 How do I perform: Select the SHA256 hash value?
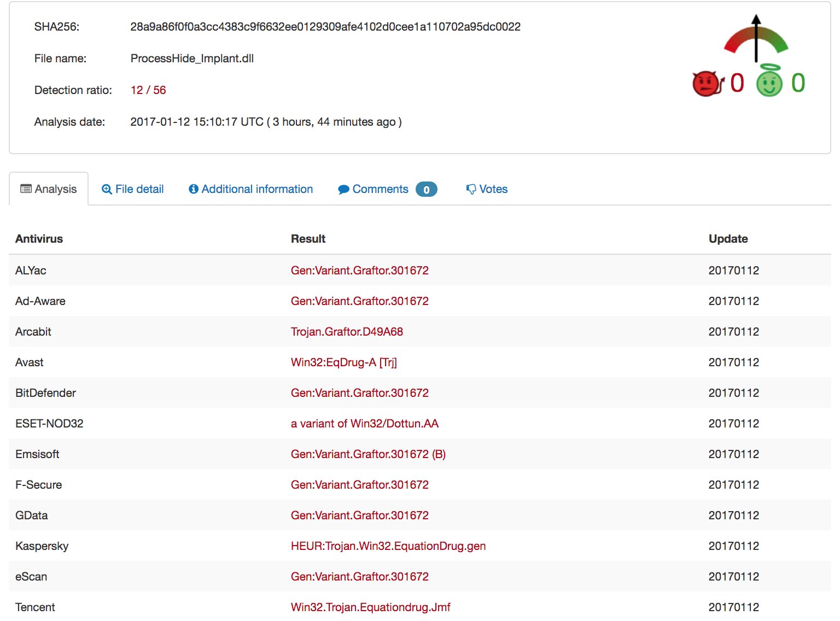[x=325, y=27]
